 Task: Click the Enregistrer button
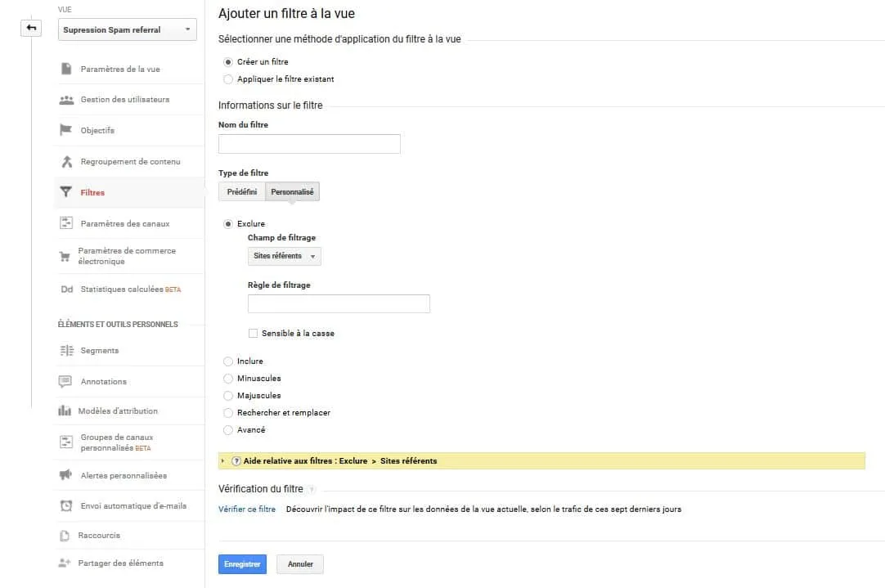point(242,564)
